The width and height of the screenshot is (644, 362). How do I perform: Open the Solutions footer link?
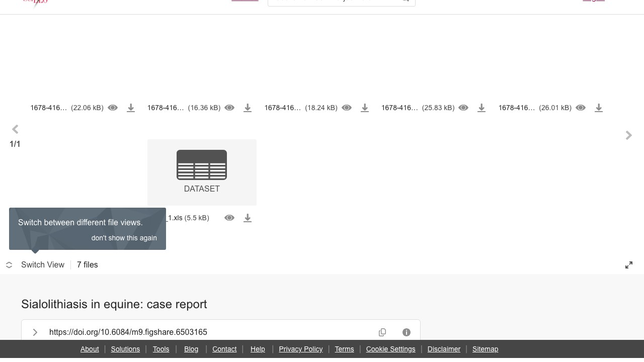125,349
